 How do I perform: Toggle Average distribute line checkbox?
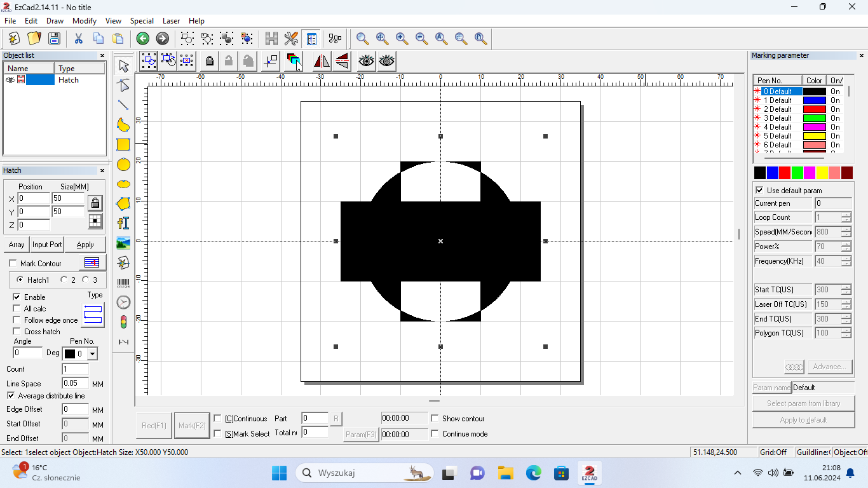[x=11, y=395]
